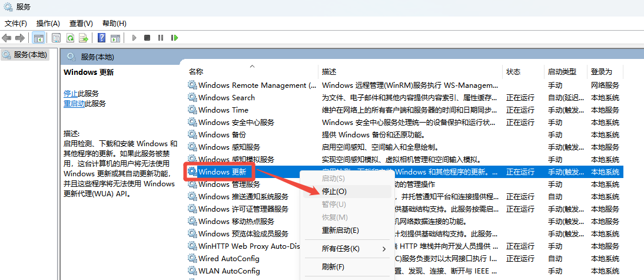Screen dimensions: 644x280
Task: Open the 文件(F) menu
Action: (16, 24)
